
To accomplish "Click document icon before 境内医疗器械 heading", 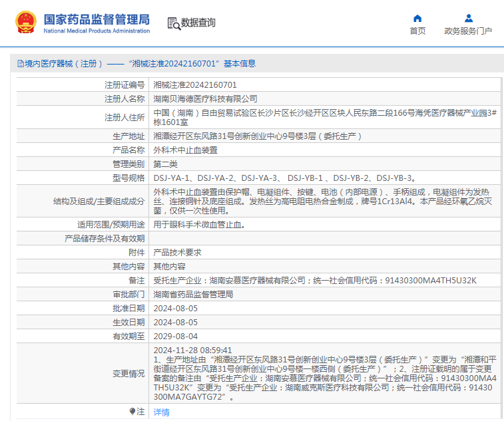I will tap(21, 64).
